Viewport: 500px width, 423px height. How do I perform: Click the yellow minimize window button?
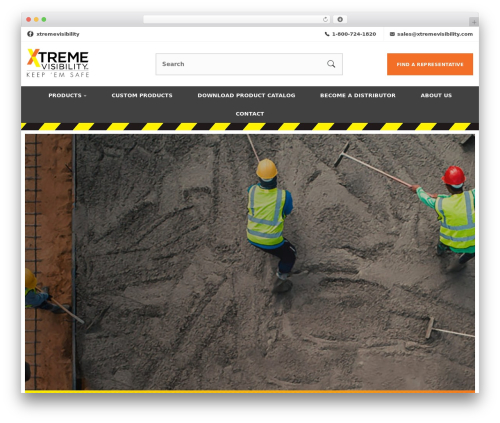point(36,19)
